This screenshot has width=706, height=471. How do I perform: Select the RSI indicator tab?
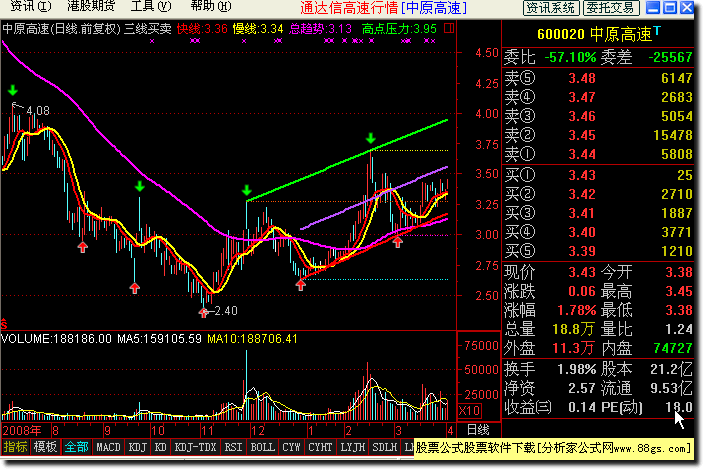[x=233, y=447]
